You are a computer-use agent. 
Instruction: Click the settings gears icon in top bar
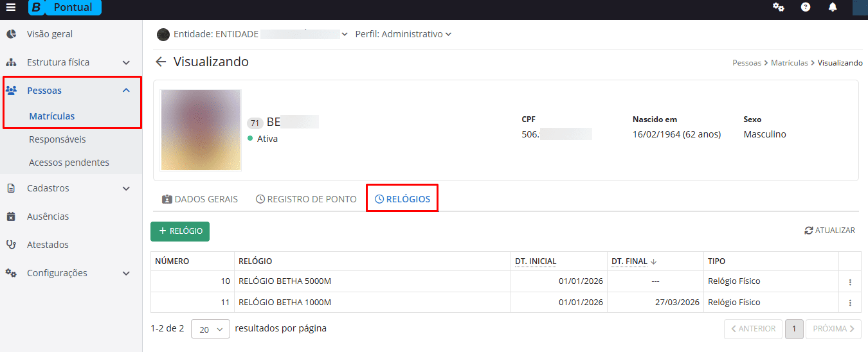[778, 8]
